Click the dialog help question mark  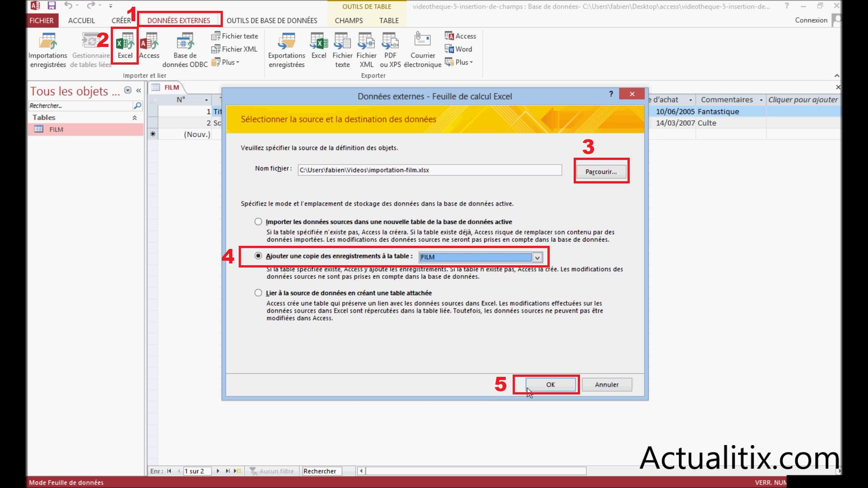pyautogui.click(x=611, y=94)
